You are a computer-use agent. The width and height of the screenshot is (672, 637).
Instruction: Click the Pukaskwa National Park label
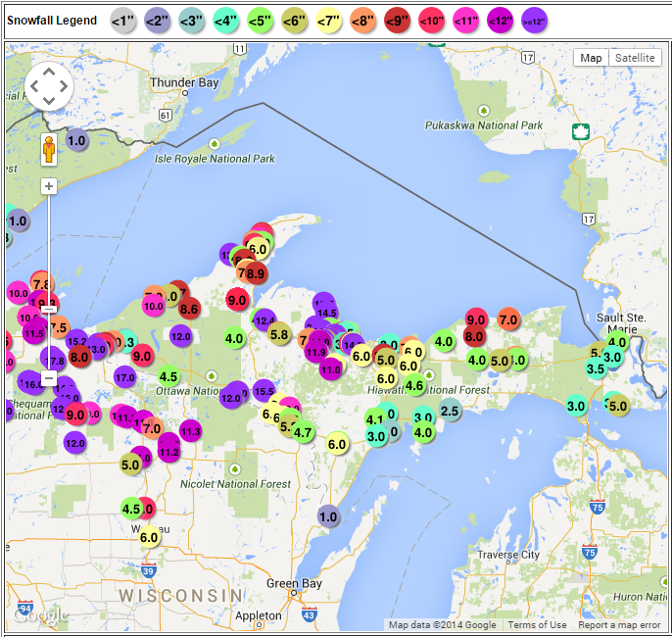484,125
